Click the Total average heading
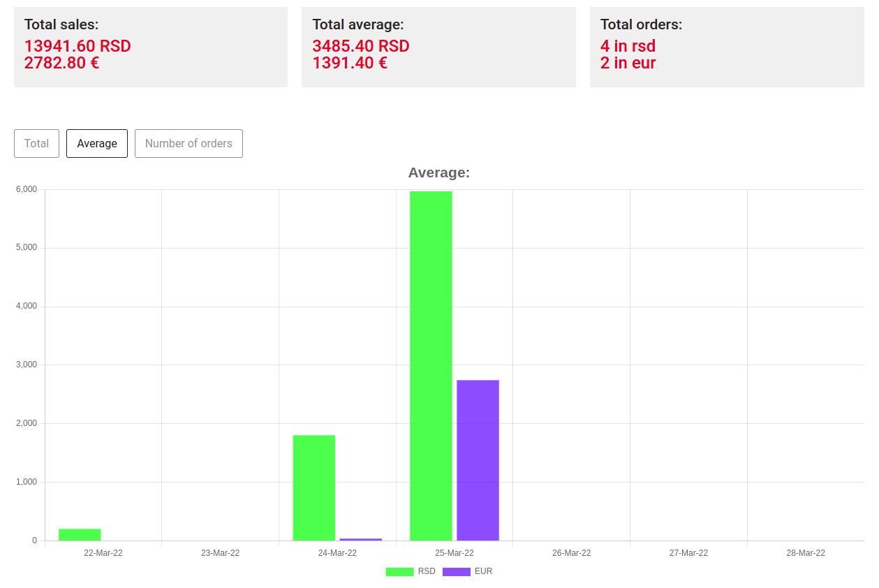The width and height of the screenshot is (879, 588). 358,24
